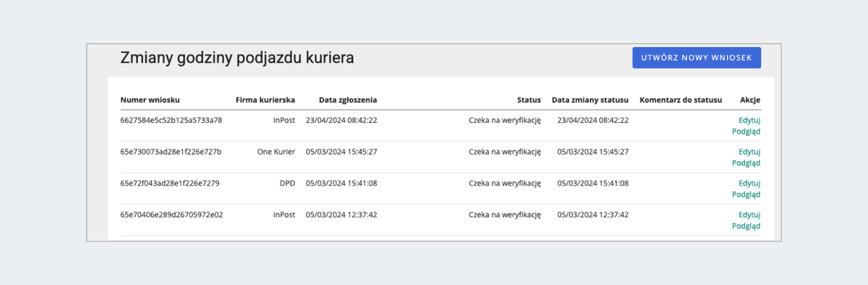
Task: Select request number 65e730073ad28e1f226e727b
Action: point(171,152)
